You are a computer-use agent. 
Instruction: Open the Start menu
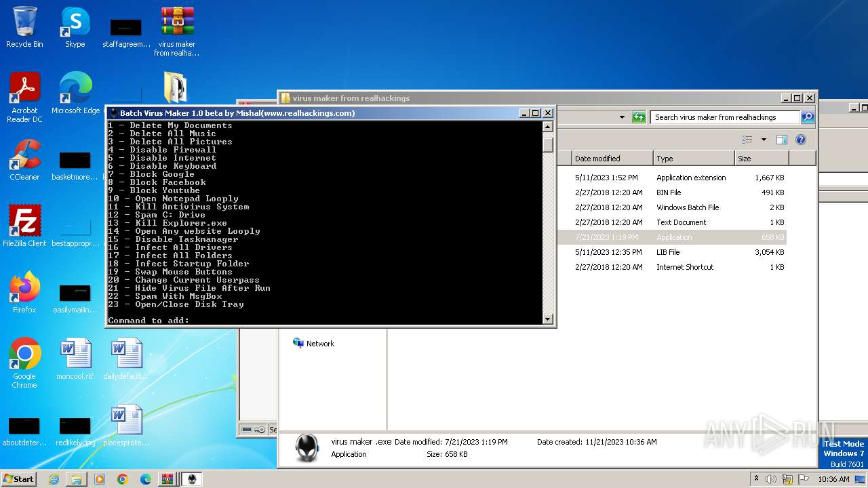pyautogui.click(x=19, y=479)
